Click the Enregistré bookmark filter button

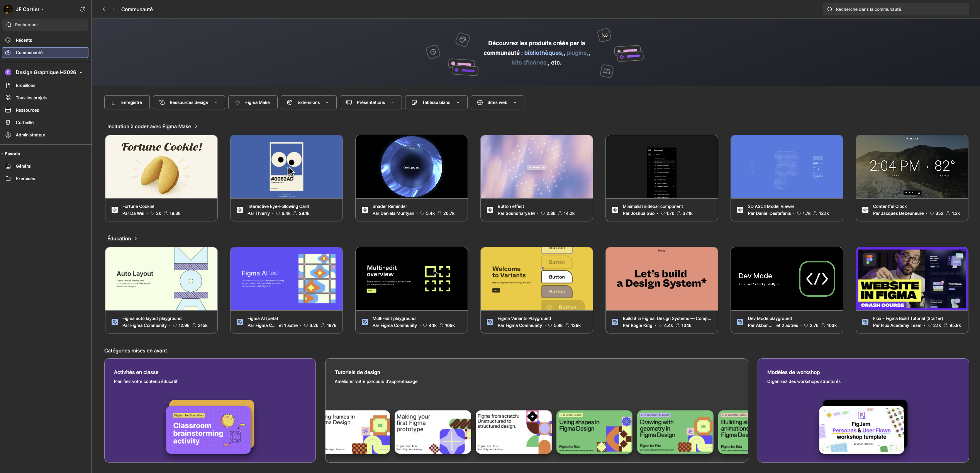tap(127, 102)
